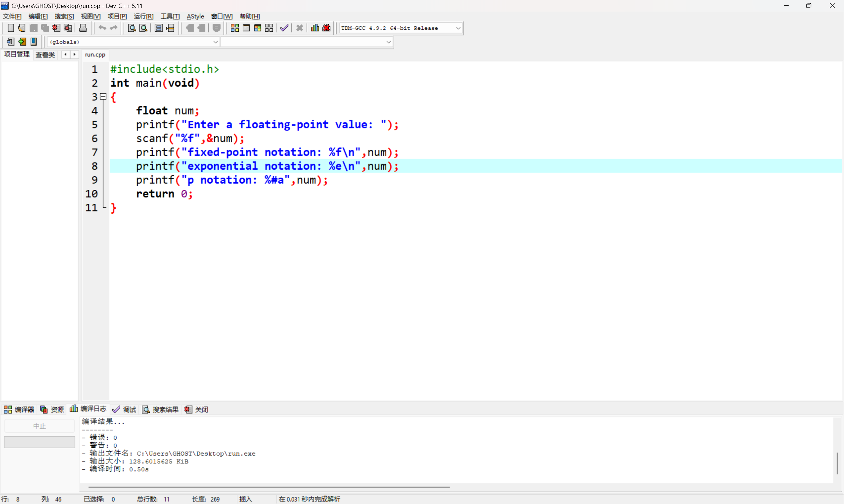Click the Find (magnifier) toolbar icon
Screen dimensions: 844x504
click(x=132, y=28)
